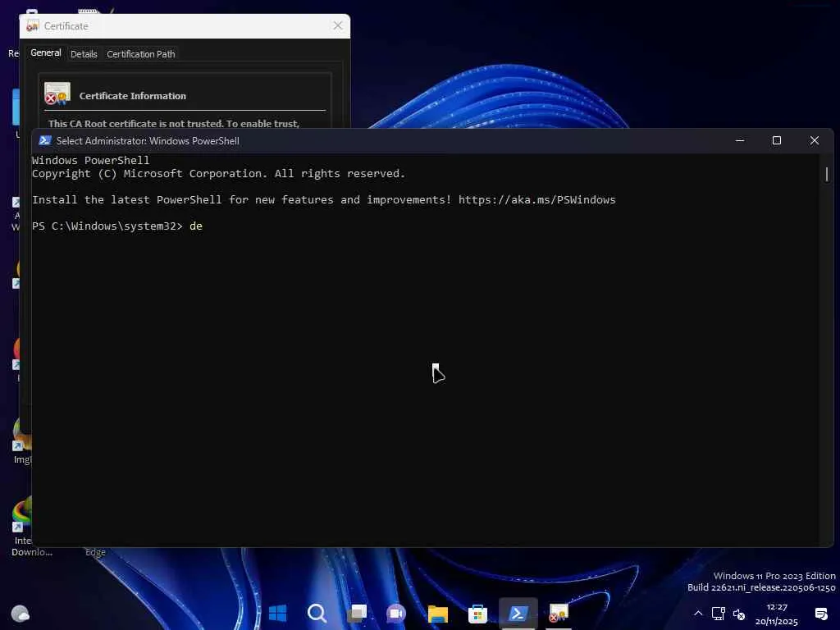Click the https://aka.ms/PSWindows URL text

point(536,200)
